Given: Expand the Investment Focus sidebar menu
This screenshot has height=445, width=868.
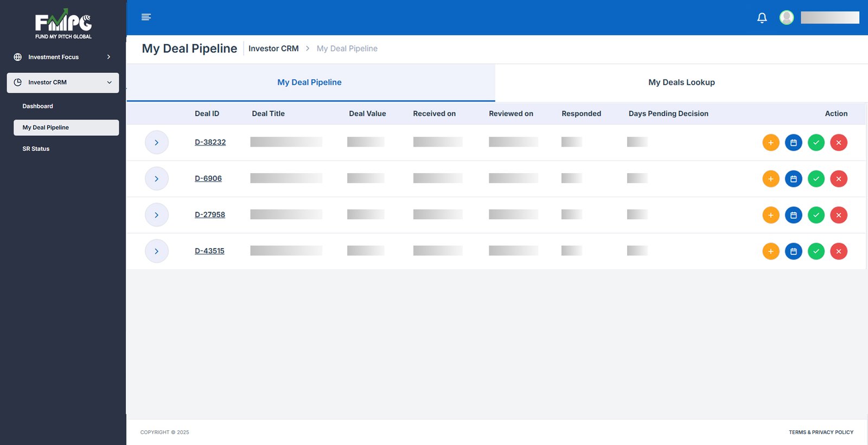Looking at the screenshot, I should 63,57.
